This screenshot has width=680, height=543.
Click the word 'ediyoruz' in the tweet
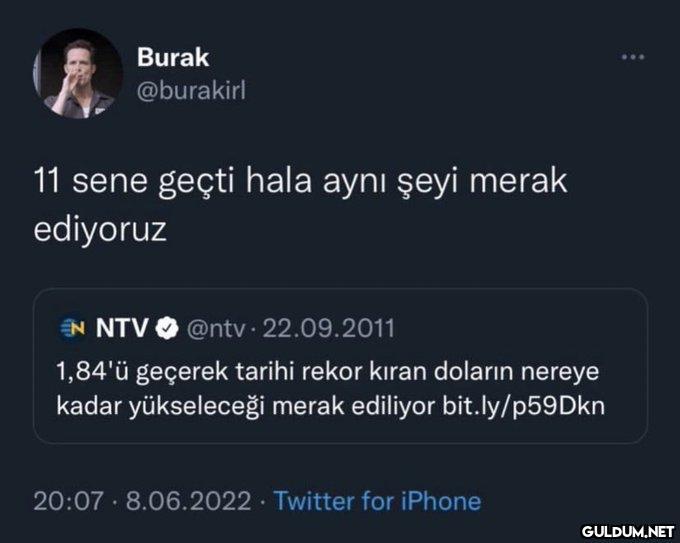click(x=100, y=230)
